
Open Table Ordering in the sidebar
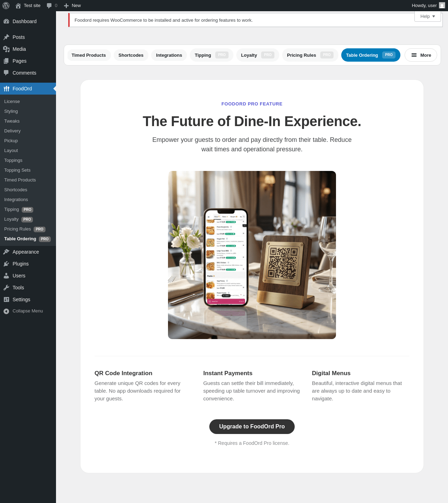click(x=27, y=239)
